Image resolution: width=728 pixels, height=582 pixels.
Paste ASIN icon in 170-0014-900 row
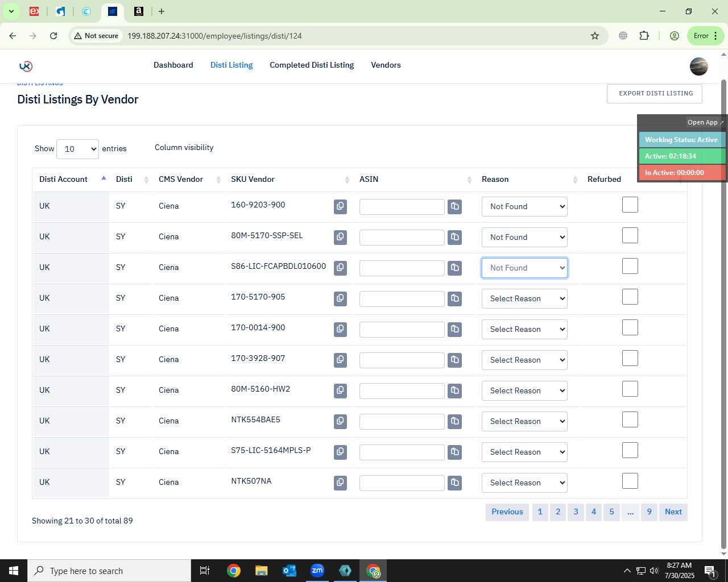tap(454, 329)
